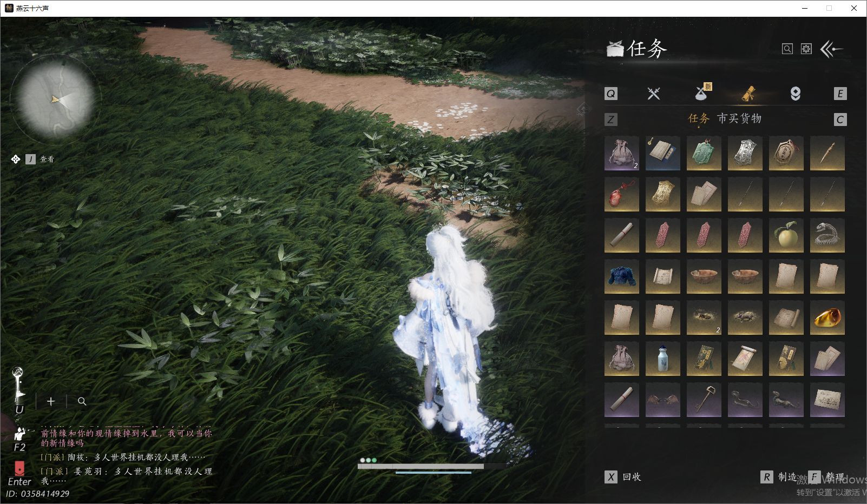This screenshot has width=867, height=504.
Task: Select the ground hole item
Action: (704, 318)
